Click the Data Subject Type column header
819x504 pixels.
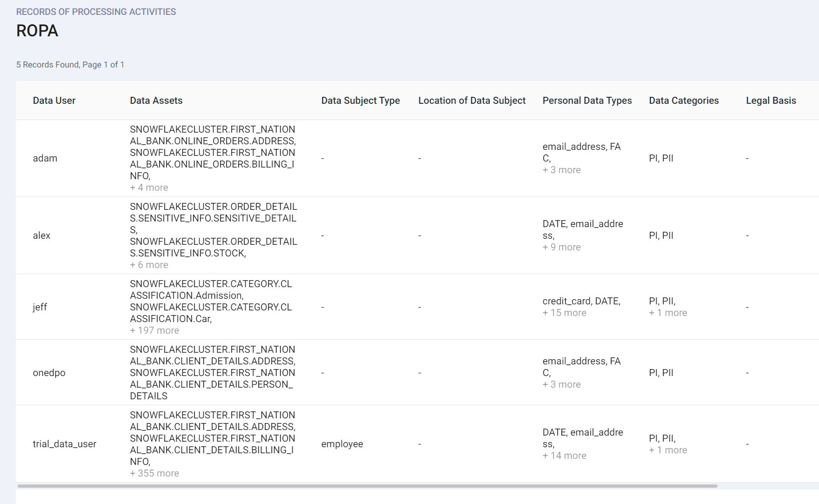coord(360,100)
